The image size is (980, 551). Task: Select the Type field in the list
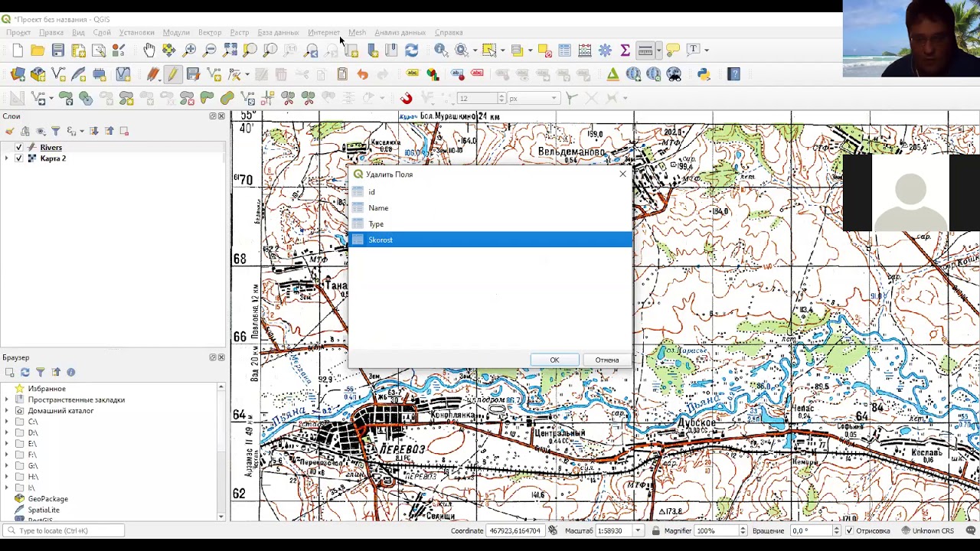coord(491,224)
